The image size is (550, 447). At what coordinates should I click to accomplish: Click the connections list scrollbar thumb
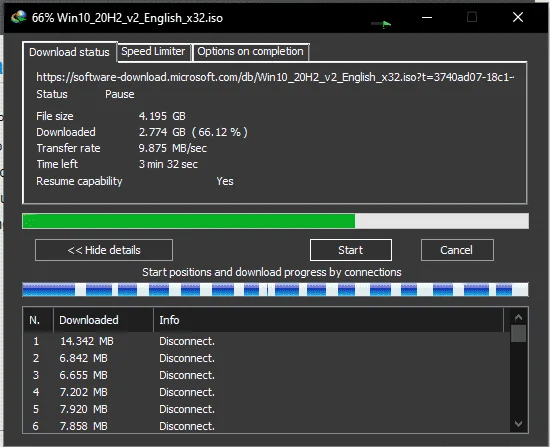point(518,334)
